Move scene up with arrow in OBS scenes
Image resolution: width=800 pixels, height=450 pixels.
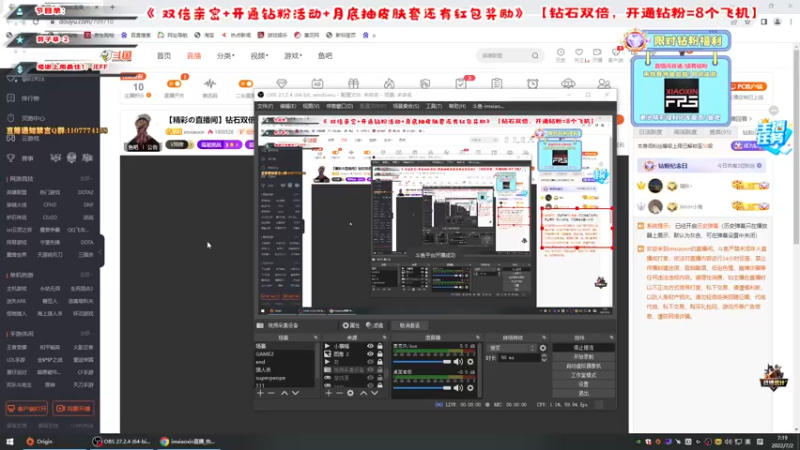point(284,393)
